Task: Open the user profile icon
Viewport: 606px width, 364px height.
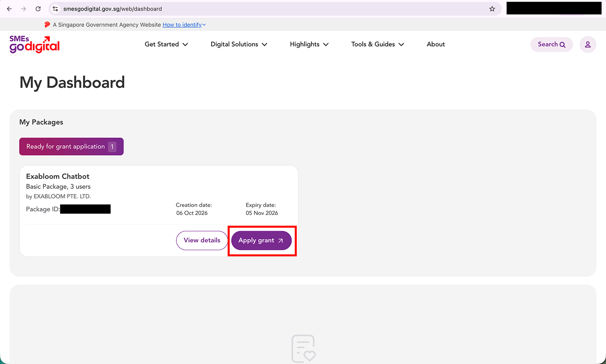Action: 588,44
